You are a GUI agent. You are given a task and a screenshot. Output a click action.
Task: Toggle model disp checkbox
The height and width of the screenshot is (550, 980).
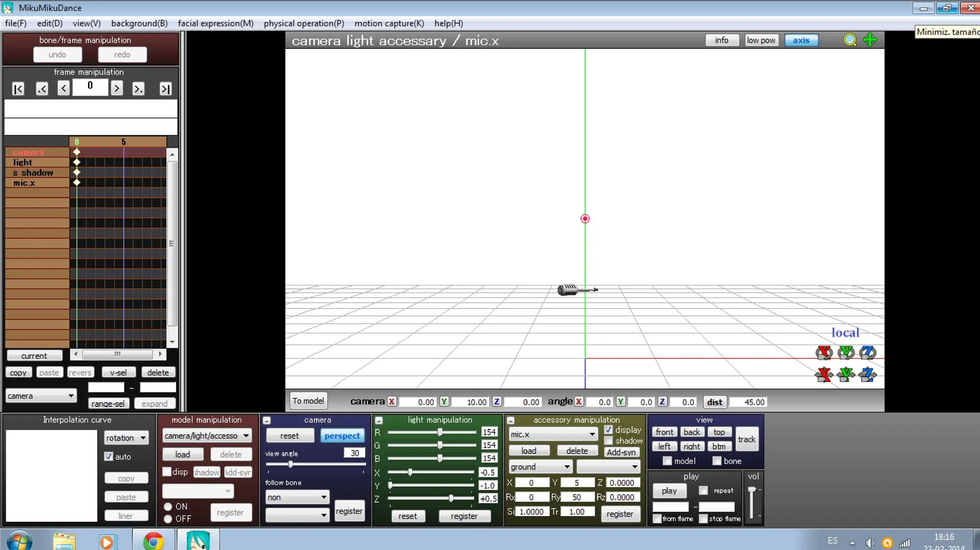[167, 472]
